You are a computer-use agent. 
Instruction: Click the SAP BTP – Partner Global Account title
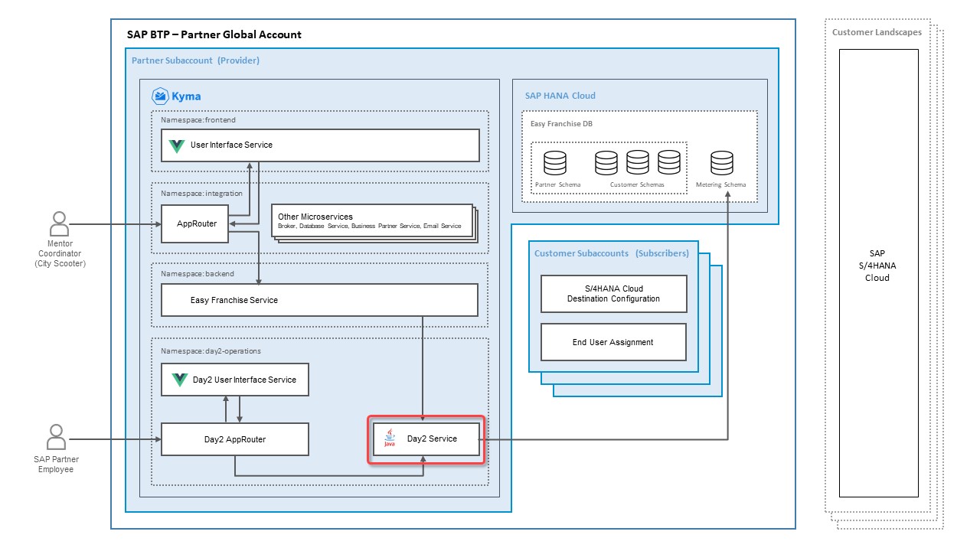(214, 34)
